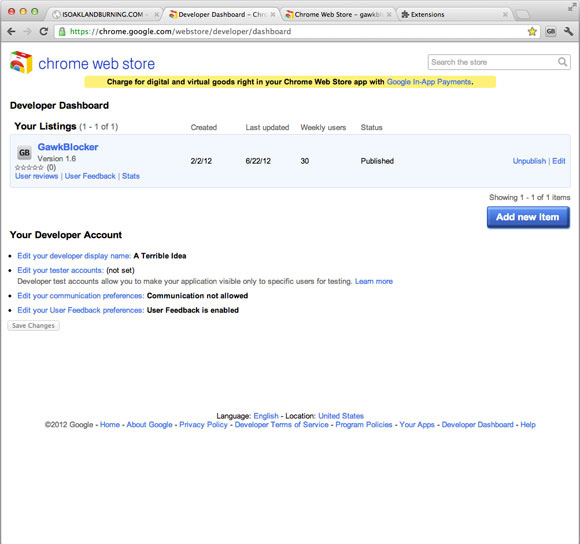Screen dimensions: 580x544
Task: Open the Privacy Policy link
Action: click(x=203, y=425)
